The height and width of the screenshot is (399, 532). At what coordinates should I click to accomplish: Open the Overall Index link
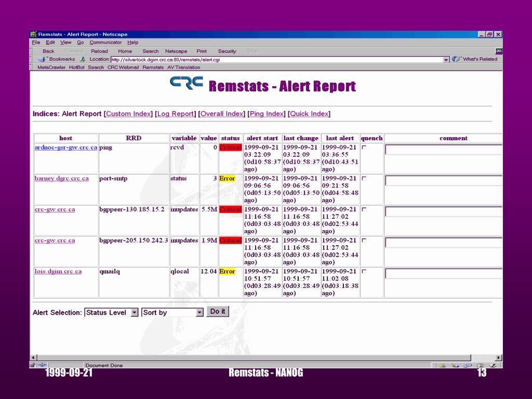221,114
